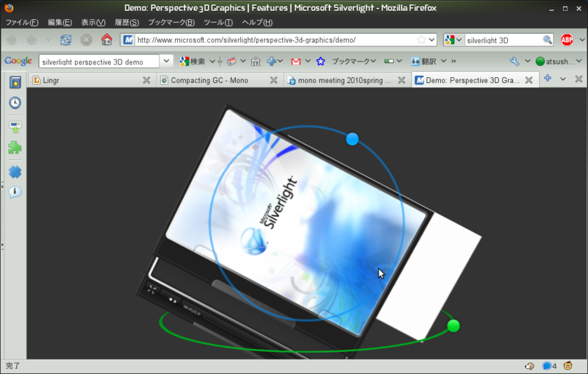This screenshot has height=374, width=588.
Task: Open the sidebar history clock icon
Action: pyautogui.click(x=15, y=102)
